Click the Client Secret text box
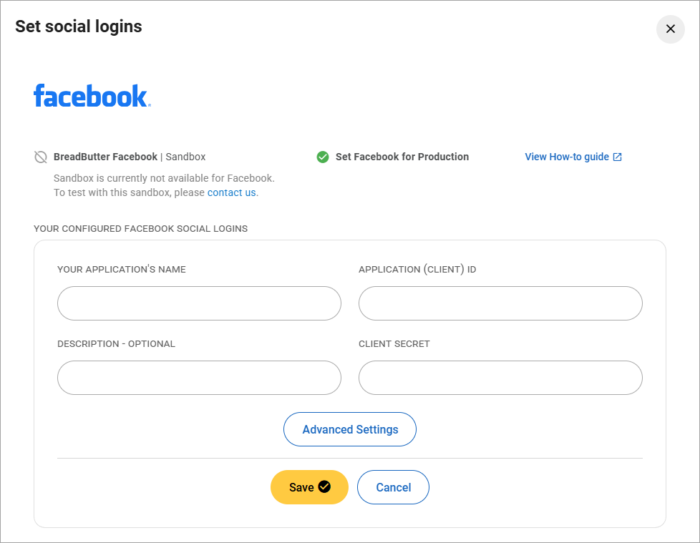 500,377
